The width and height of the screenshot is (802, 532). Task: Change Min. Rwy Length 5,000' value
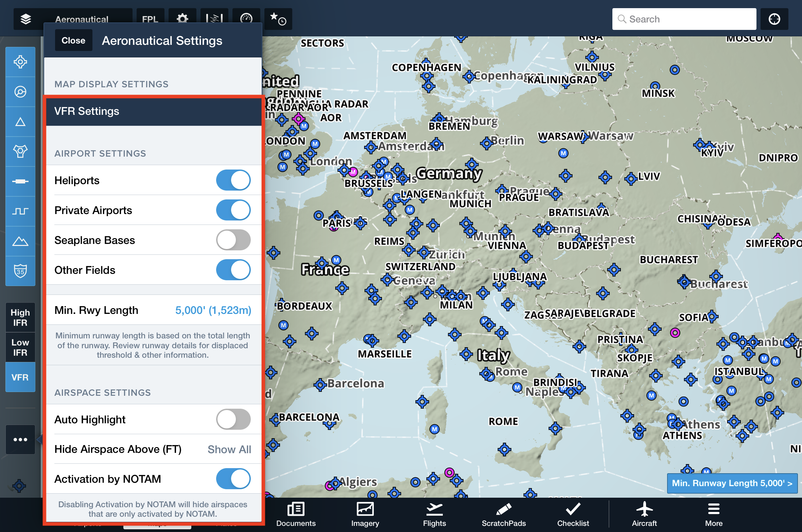pos(213,310)
